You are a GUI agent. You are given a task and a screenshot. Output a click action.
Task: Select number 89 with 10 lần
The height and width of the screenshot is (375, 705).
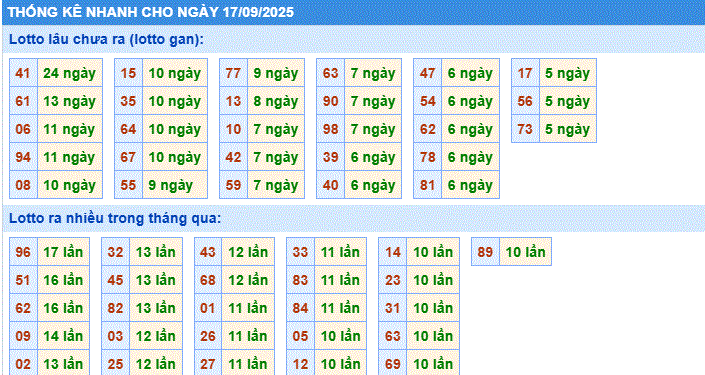(486, 252)
